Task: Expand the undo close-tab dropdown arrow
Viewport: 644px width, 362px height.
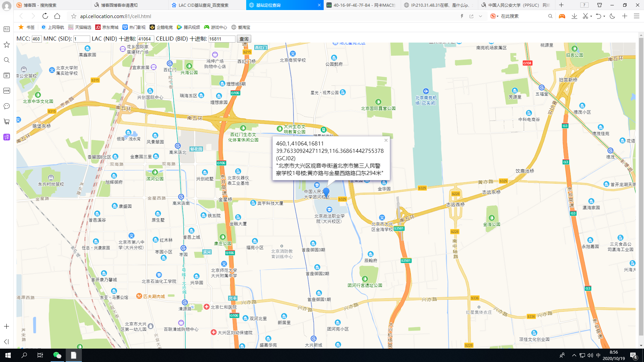Action: 604,16
